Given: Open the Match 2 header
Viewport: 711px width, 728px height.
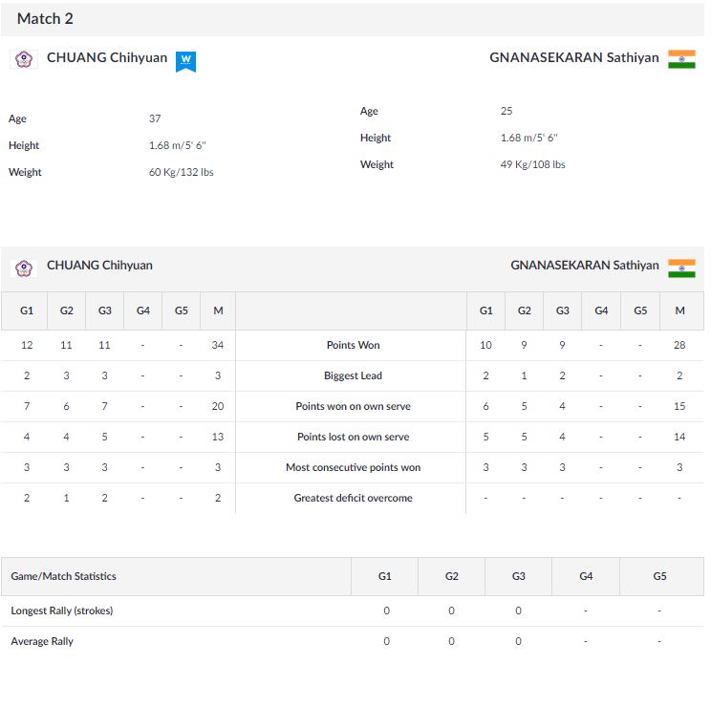Looking at the screenshot, I should 45,19.
